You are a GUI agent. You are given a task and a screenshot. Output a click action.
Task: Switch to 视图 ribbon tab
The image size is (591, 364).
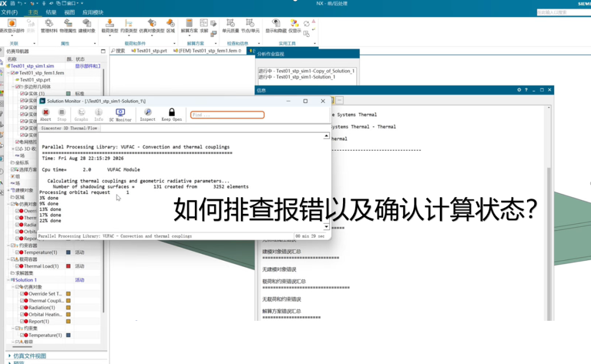pyautogui.click(x=69, y=13)
